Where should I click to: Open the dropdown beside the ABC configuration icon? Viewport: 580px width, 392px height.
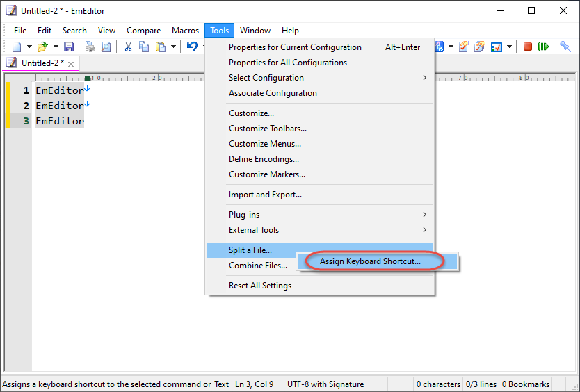[x=451, y=47]
